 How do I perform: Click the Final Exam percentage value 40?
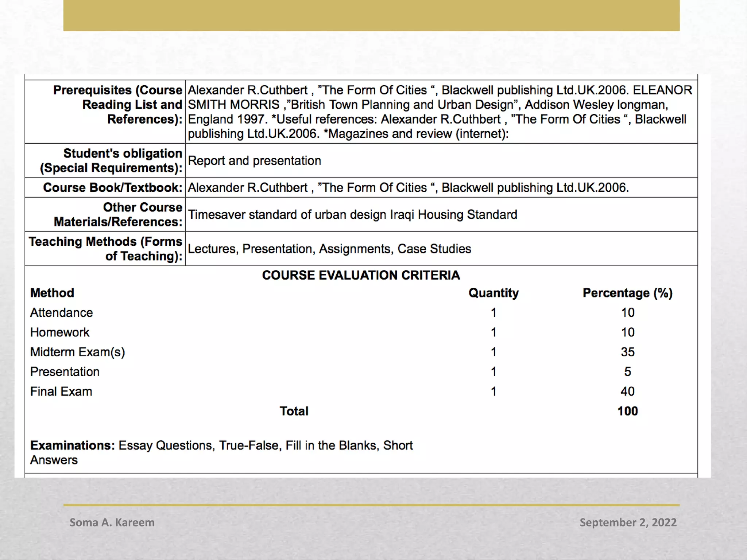[x=627, y=391]
